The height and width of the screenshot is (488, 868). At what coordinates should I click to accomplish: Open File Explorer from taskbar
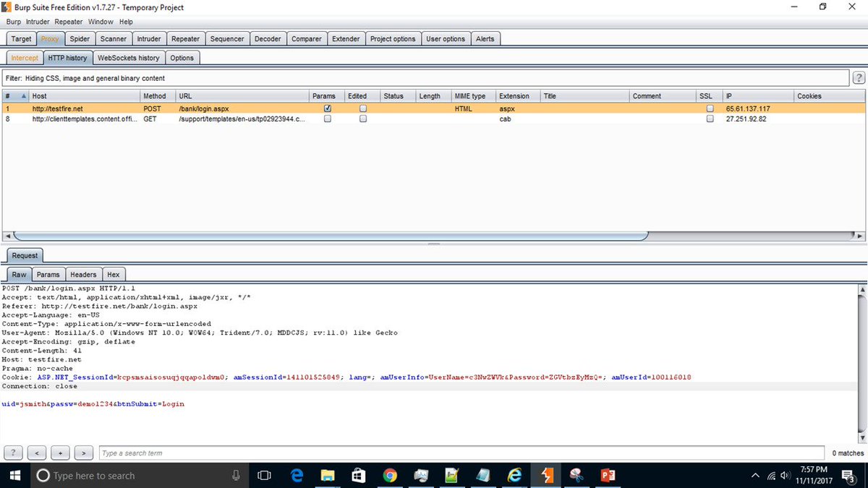tap(328, 475)
